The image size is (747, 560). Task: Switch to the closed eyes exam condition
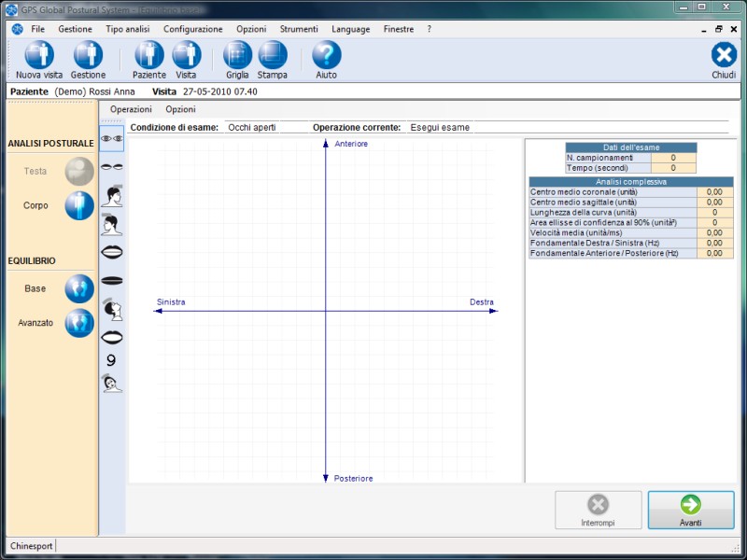click(112, 167)
